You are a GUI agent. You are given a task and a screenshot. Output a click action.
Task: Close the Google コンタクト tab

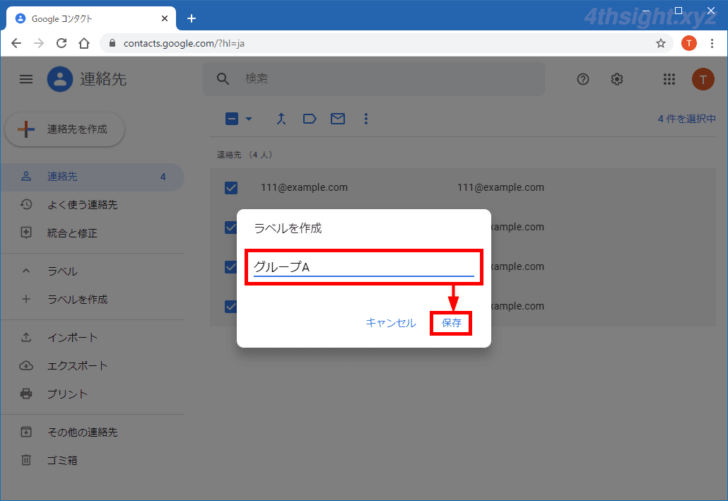tap(164, 19)
